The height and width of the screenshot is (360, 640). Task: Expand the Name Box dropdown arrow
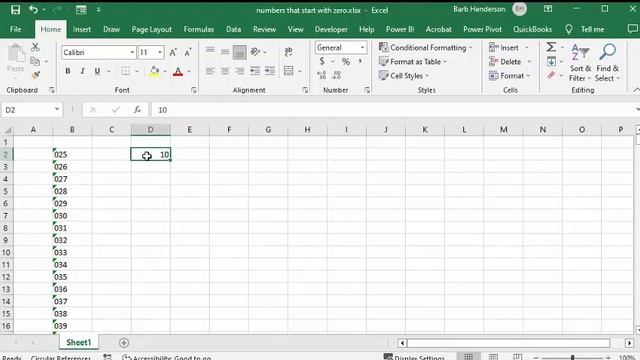tap(57, 109)
